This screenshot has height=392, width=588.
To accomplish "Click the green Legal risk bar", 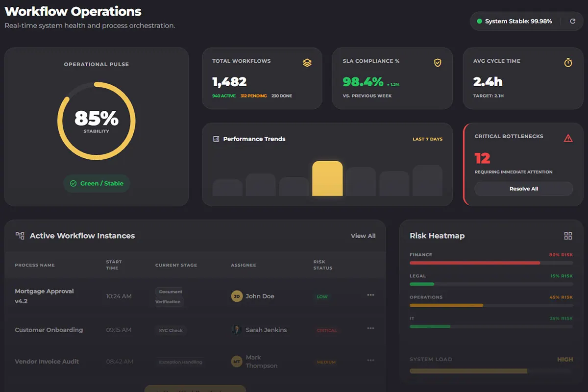I will click(422, 284).
